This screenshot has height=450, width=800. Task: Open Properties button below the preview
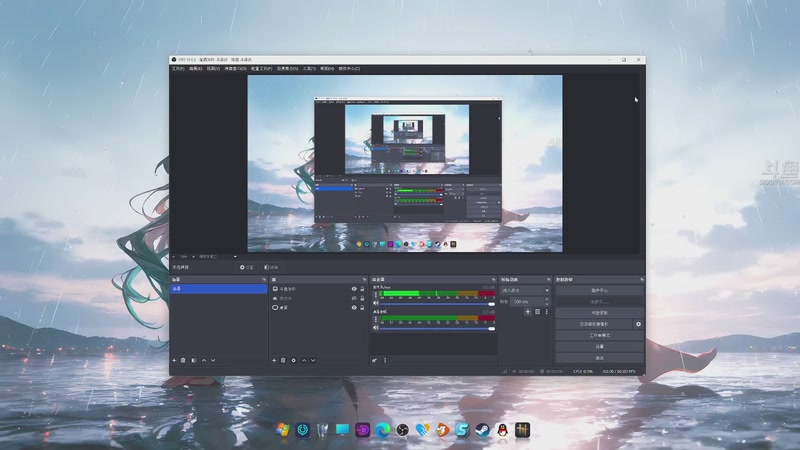[247, 267]
